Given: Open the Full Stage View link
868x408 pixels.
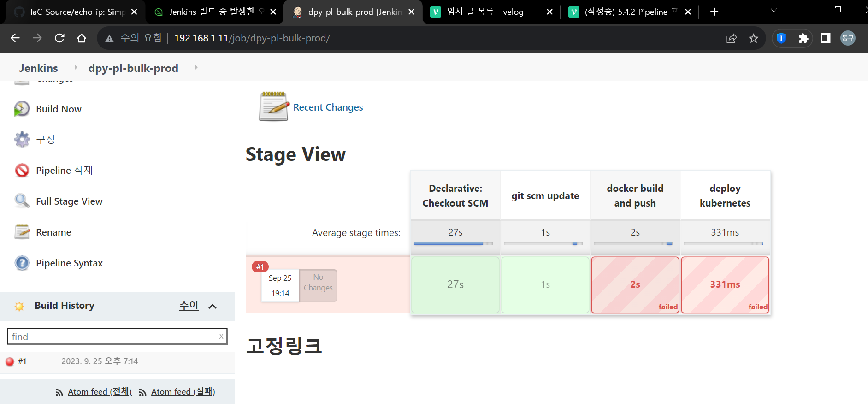Looking at the screenshot, I should 69,201.
